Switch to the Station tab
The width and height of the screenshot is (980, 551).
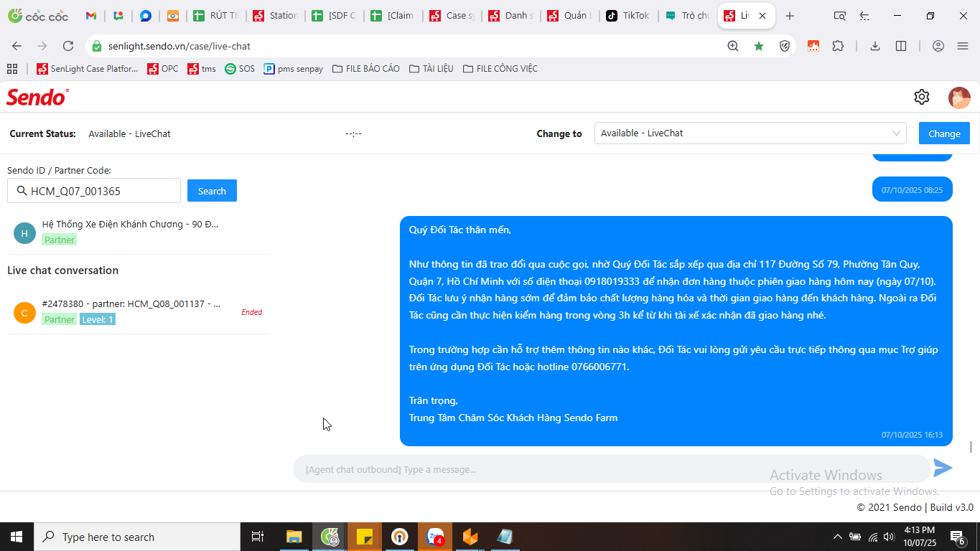pyautogui.click(x=275, y=16)
